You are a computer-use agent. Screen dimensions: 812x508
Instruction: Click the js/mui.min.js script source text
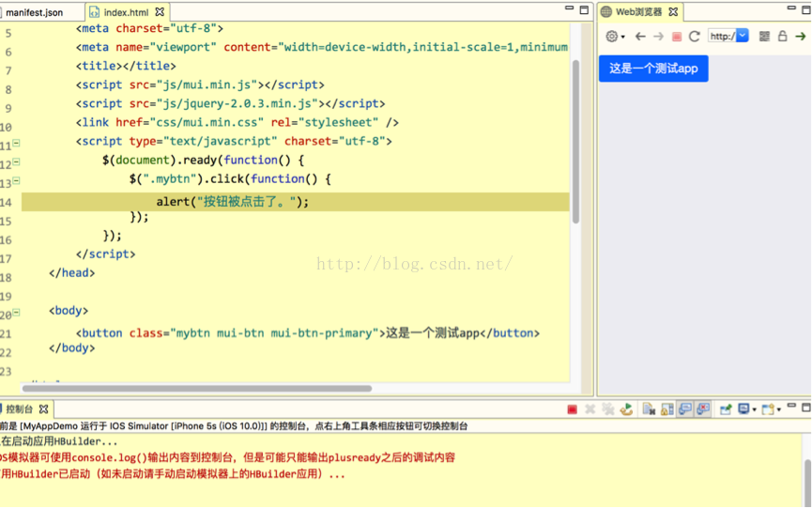click(207, 85)
